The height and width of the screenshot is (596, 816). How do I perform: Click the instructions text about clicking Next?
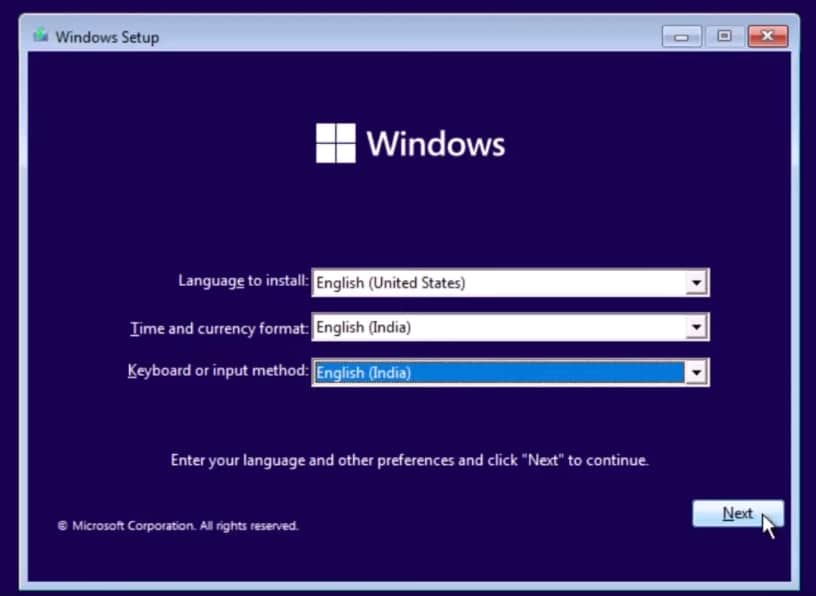tap(408, 460)
